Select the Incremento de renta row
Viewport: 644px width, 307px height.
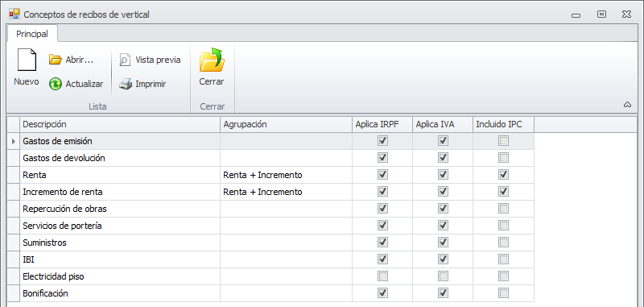coord(270,192)
